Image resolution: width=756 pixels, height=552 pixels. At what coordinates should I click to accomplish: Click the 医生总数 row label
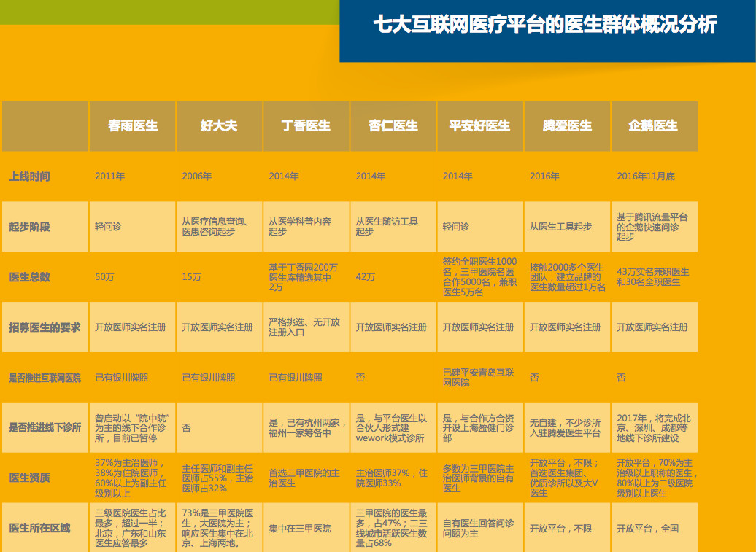29,277
